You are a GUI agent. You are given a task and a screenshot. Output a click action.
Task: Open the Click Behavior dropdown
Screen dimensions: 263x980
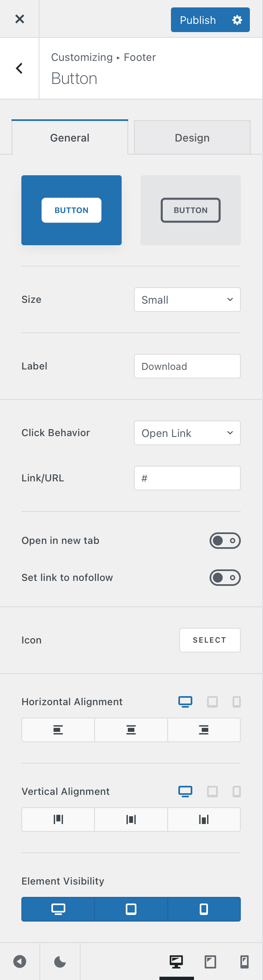coord(187,433)
